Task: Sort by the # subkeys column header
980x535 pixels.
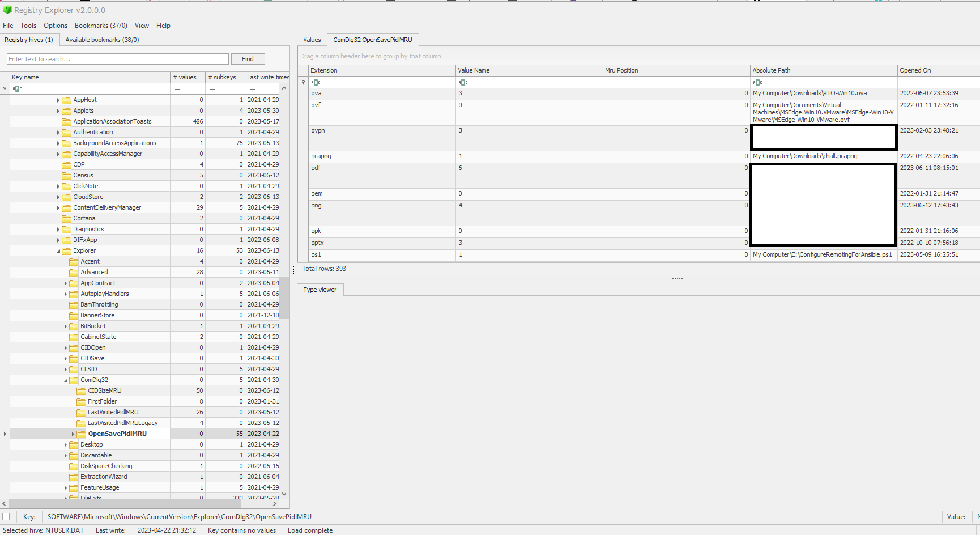Action: pos(225,77)
